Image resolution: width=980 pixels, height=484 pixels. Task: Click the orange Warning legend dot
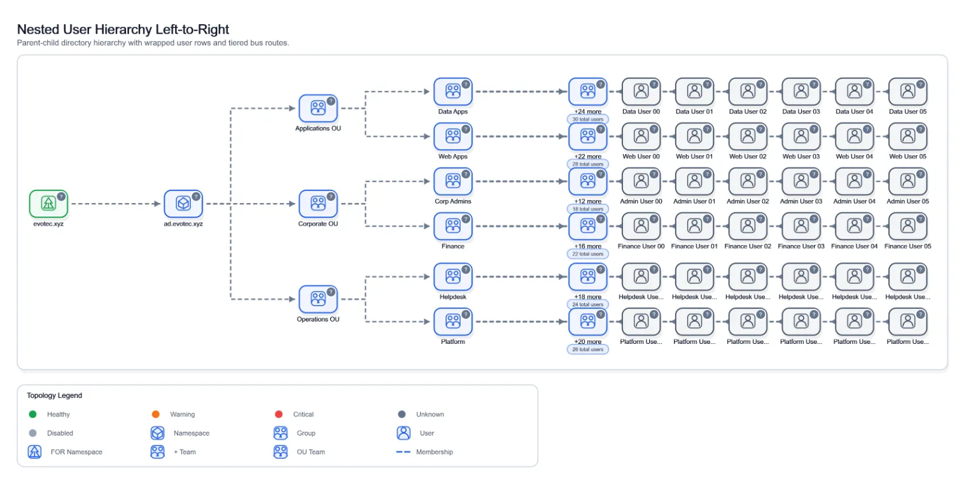tap(156, 415)
